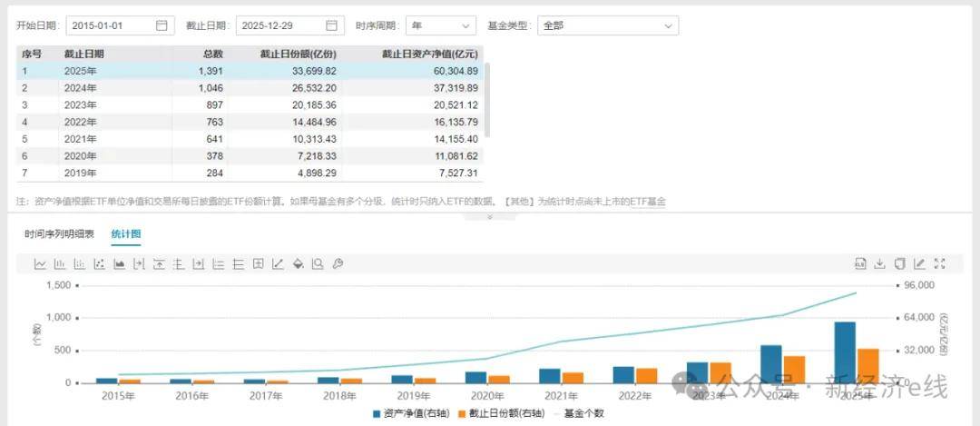Click the magnifier zoom icon in chart toolbar
This screenshot has height=426, width=980.
(318, 264)
